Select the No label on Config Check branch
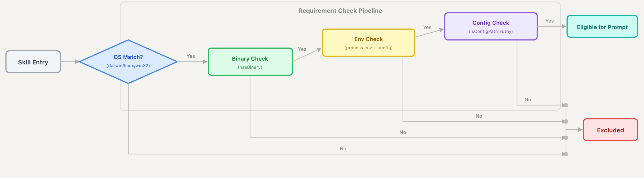 click(528, 100)
